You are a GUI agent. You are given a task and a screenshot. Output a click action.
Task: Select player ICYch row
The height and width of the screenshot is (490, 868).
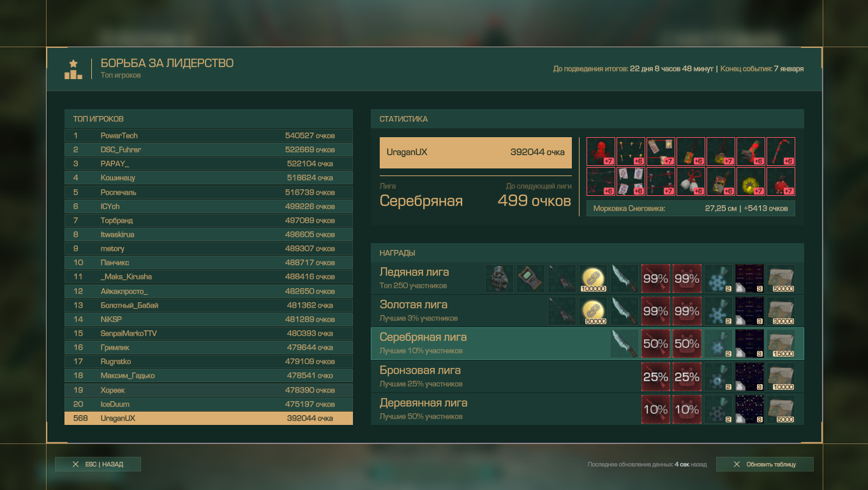pos(209,206)
